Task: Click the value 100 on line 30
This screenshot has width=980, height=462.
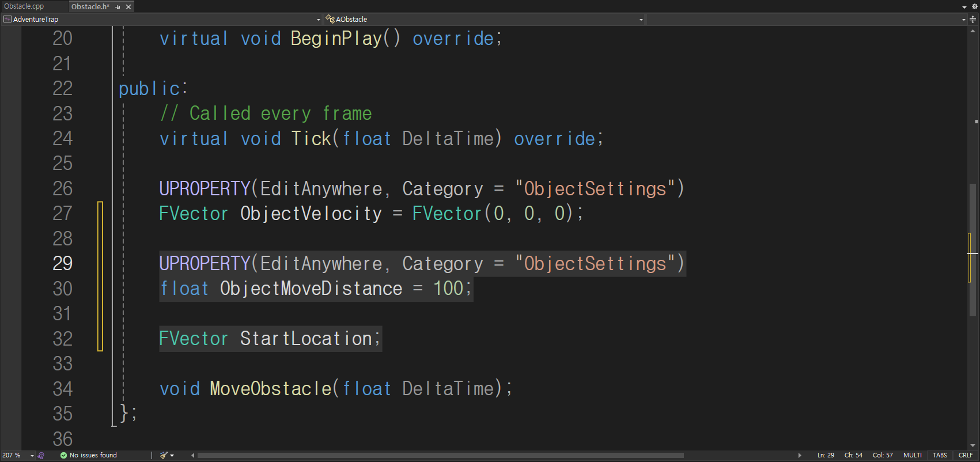Action: 449,289
